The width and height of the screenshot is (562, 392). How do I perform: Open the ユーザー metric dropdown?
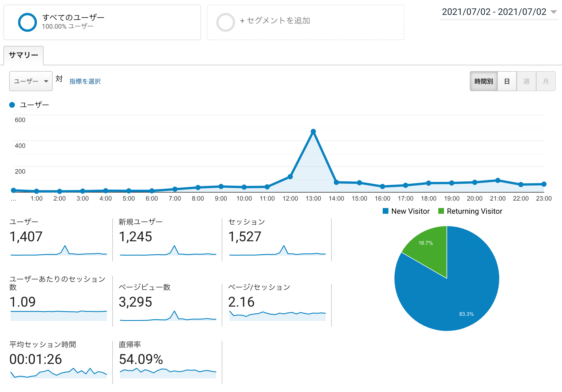31,81
